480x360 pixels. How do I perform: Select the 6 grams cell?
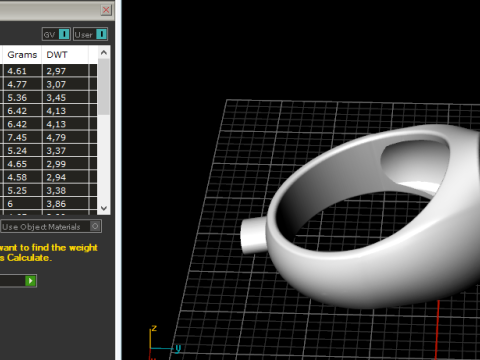[22, 204]
